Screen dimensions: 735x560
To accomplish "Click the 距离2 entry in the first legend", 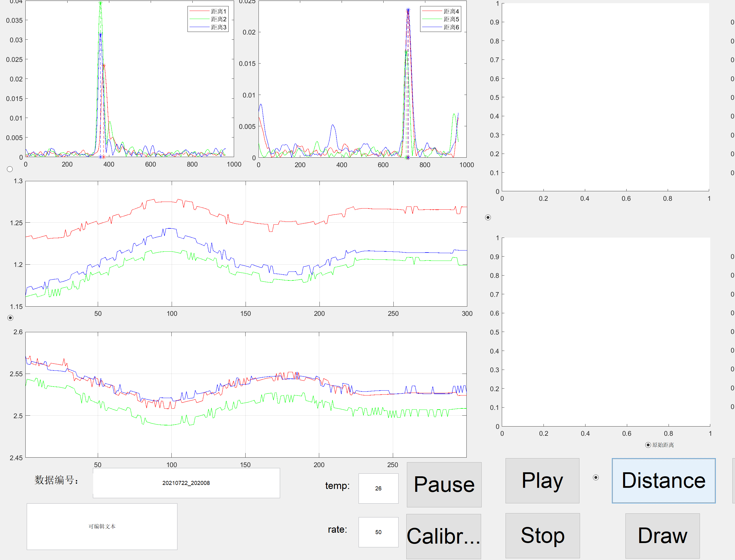I will coord(218,19).
